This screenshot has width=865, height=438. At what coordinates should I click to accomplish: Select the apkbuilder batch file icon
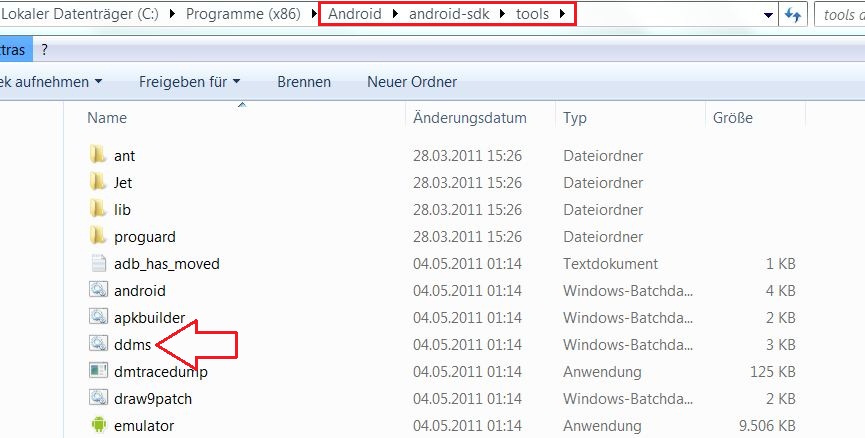click(x=98, y=317)
